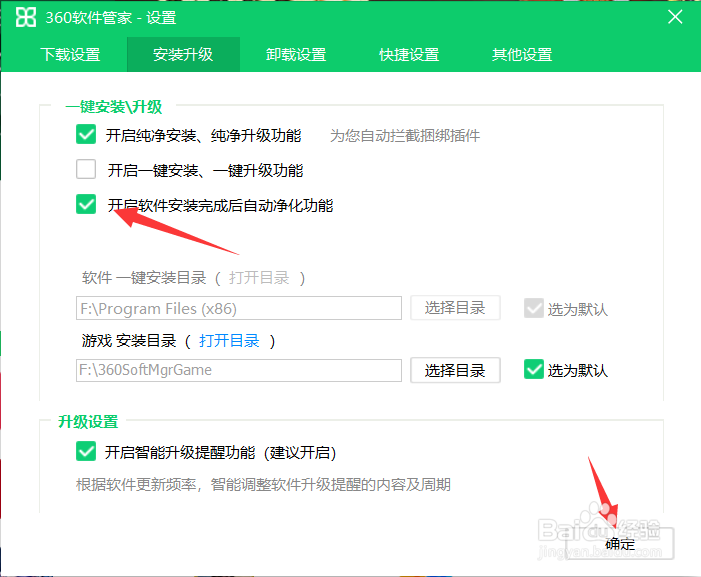Open the 卸载设置 tab
The width and height of the screenshot is (701, 577).
pos(296,55)
